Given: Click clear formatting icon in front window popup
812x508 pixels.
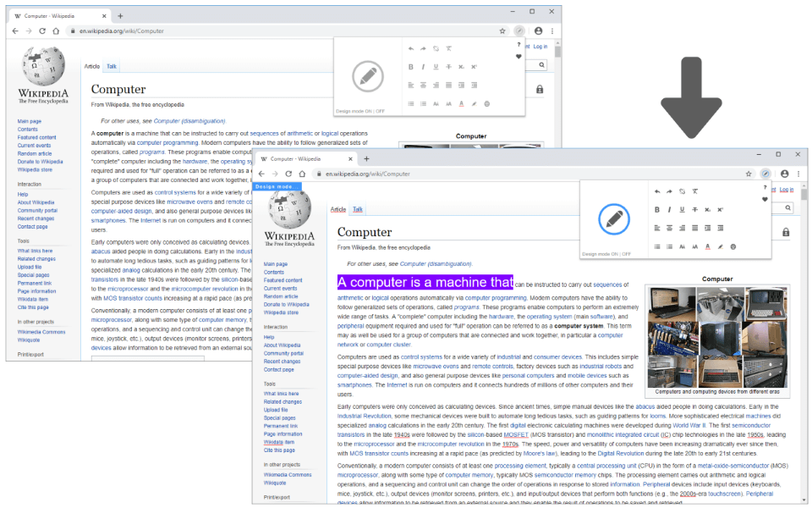Looking at the screenshot, I should coord(695,191).
